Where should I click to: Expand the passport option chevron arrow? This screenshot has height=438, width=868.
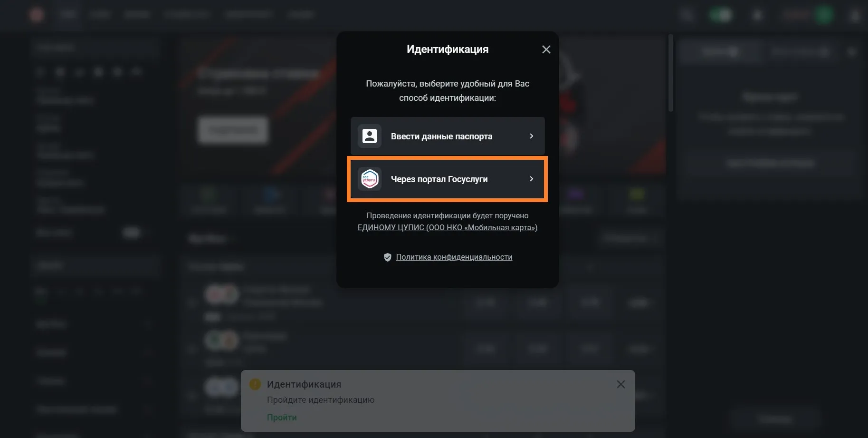[x=531, y=136]
